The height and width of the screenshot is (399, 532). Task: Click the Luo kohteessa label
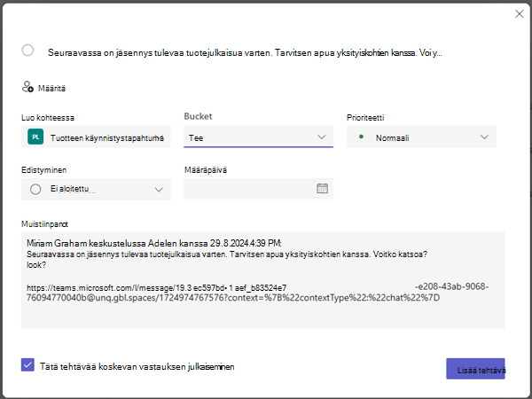pyautogui.click(x=48, y=118)
